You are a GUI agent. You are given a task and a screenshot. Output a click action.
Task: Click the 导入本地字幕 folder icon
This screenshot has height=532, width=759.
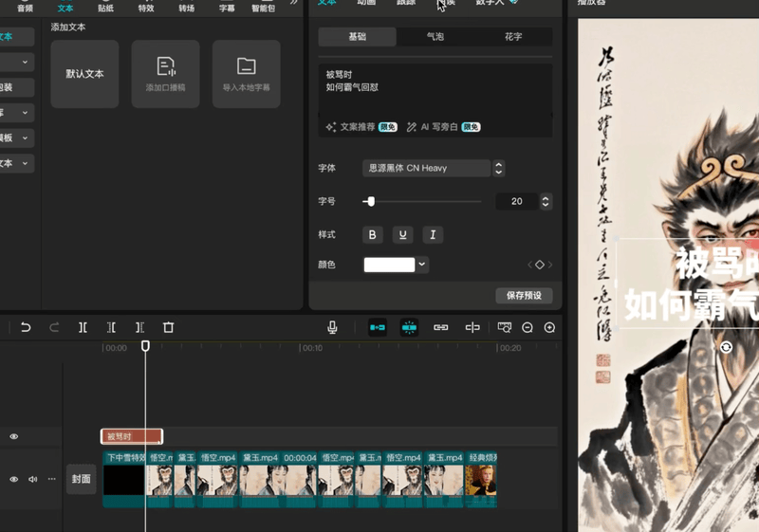click(x=247, y=66)
